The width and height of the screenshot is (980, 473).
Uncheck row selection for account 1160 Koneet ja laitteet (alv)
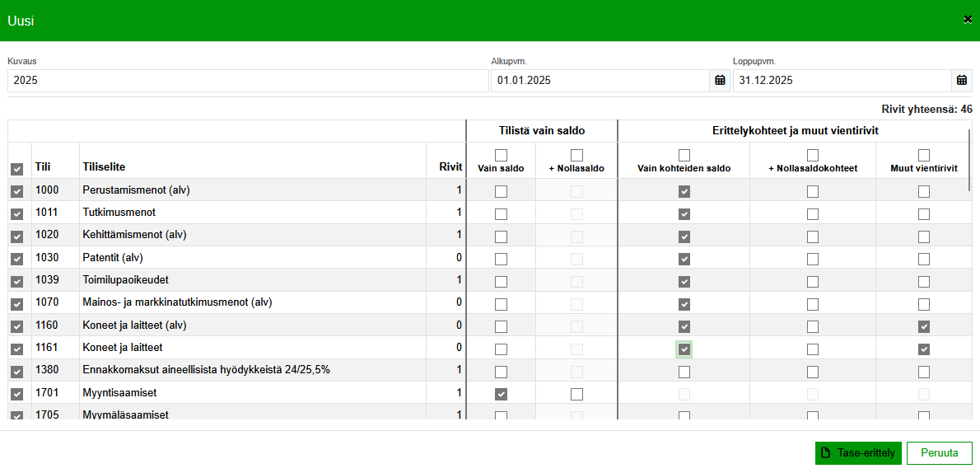[x=16, y=326]
